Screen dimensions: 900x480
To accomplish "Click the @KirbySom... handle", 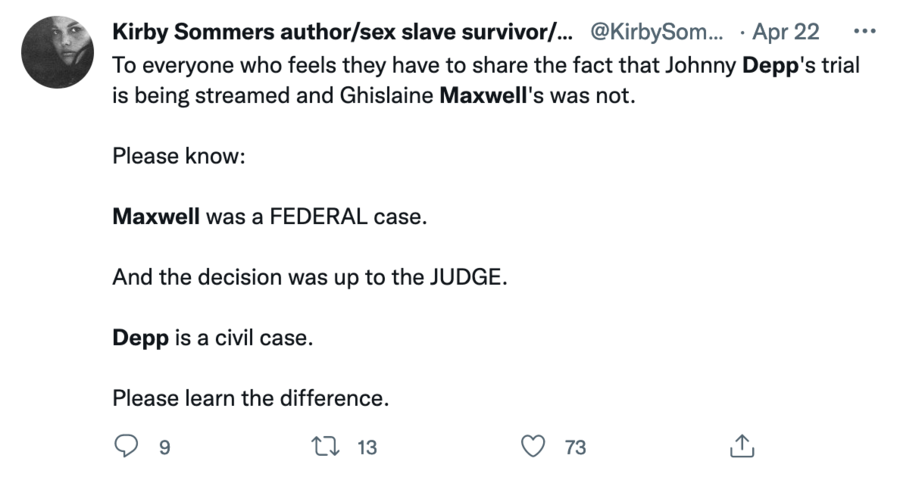I will click(658, 31).
